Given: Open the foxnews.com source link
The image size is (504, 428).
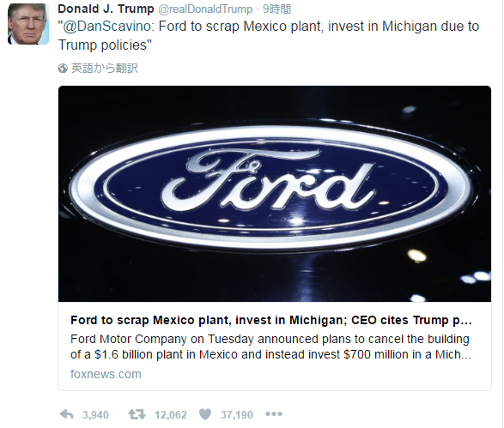Looking at the screenshot, I should pyautogui.click(x=106, y=374).
